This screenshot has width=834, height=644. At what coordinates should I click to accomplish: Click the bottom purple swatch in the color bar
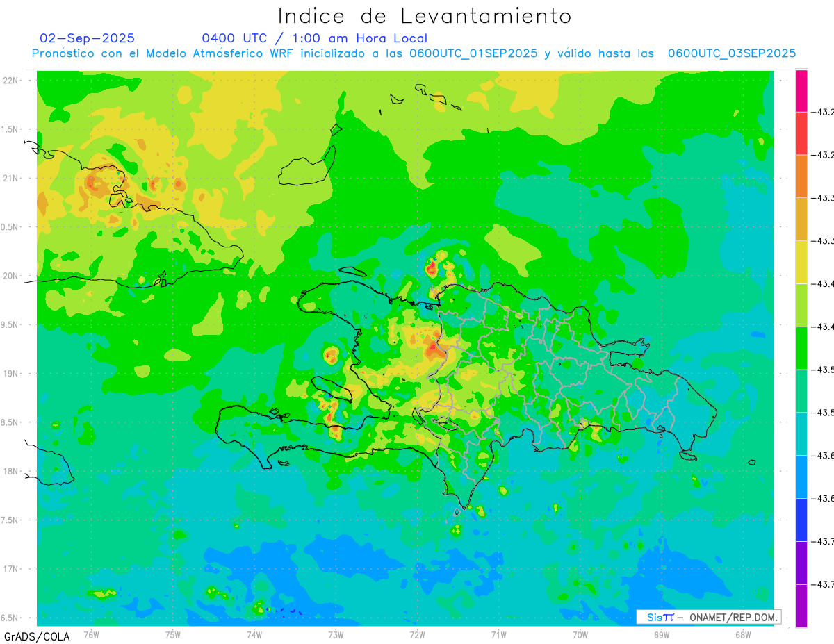[x=801, y=605]
